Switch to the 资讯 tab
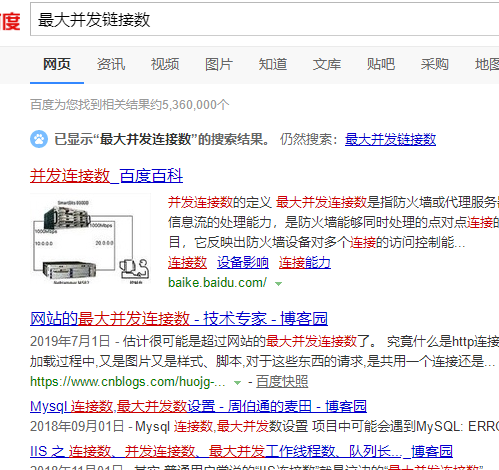The width and height of the screenshot is (499, 470). (x=111, y=64)
